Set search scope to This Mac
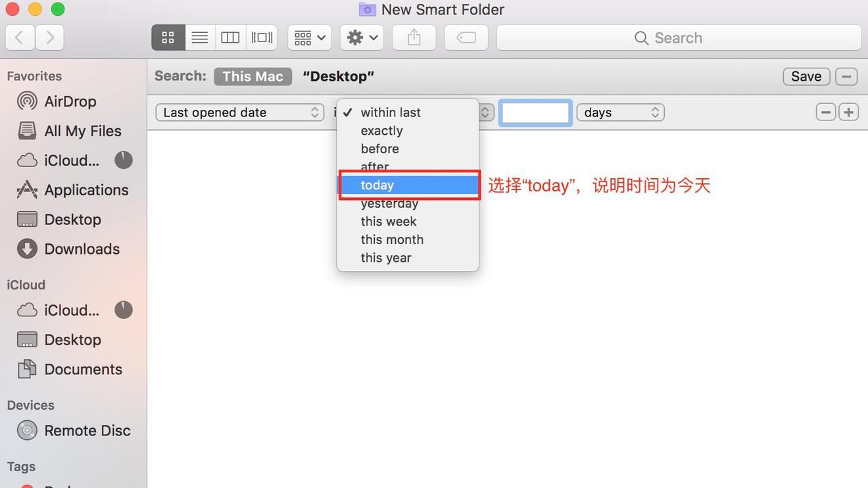This screenshot has height=488, width=868. pyautogui.click(x=253, y=76)
